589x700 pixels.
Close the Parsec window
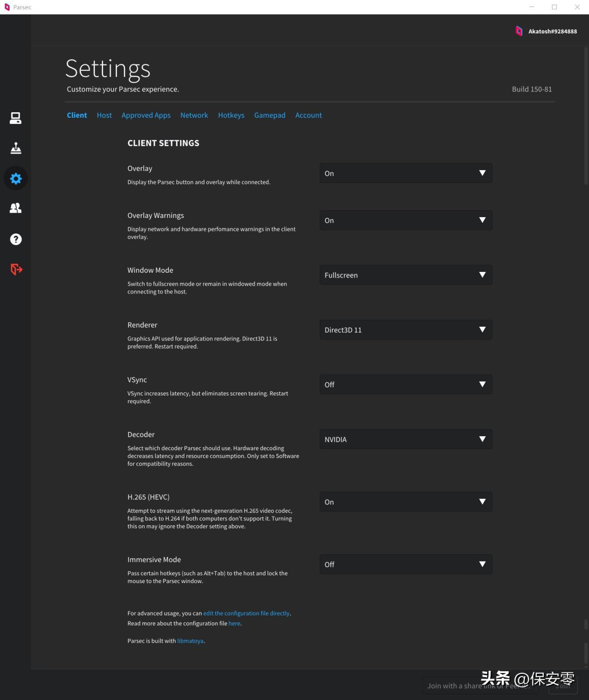577,7
